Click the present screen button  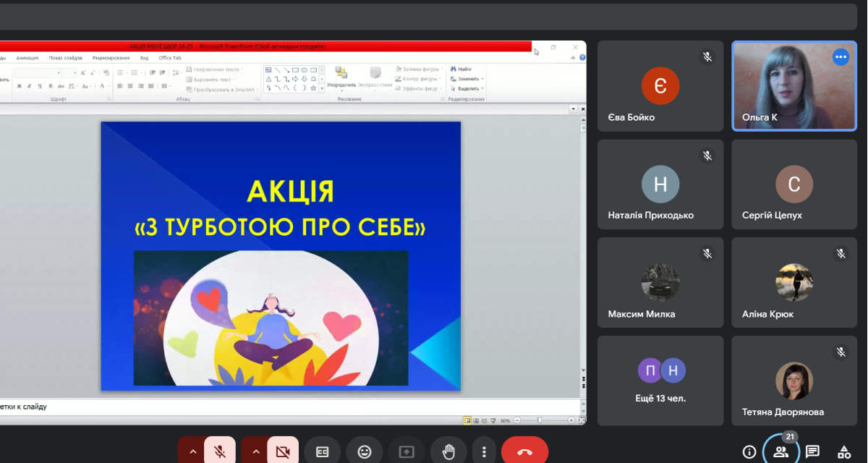click(407, 452)
